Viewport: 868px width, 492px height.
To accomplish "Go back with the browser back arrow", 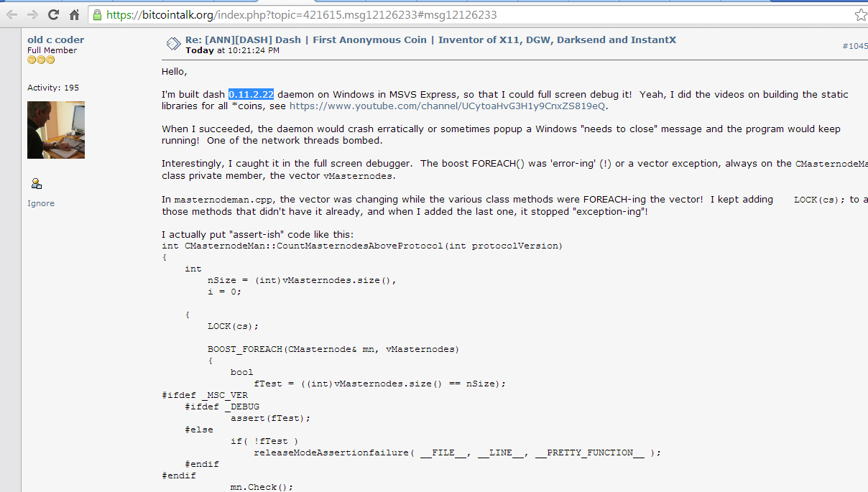I will pos(11,14).
